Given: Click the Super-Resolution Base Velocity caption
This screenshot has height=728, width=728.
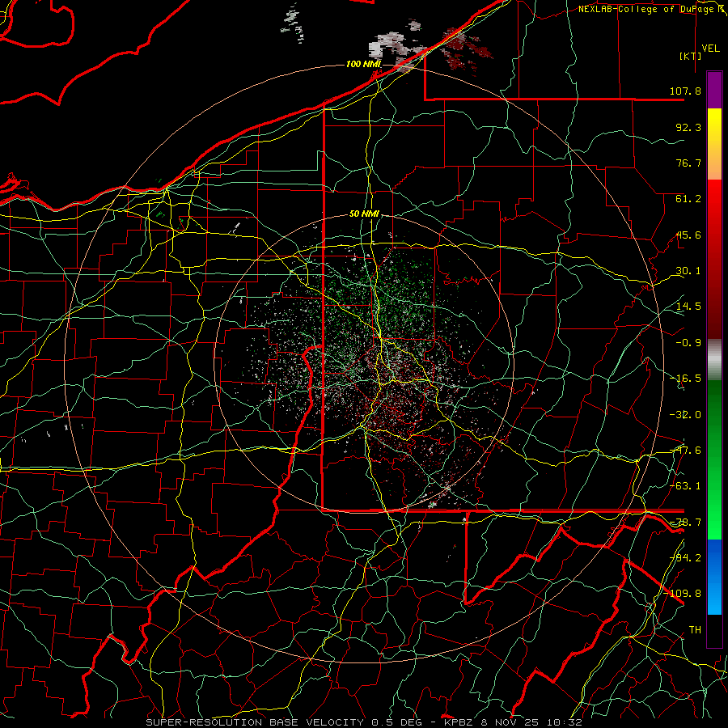Looking at the screenshot, I should tap(364, 722).
